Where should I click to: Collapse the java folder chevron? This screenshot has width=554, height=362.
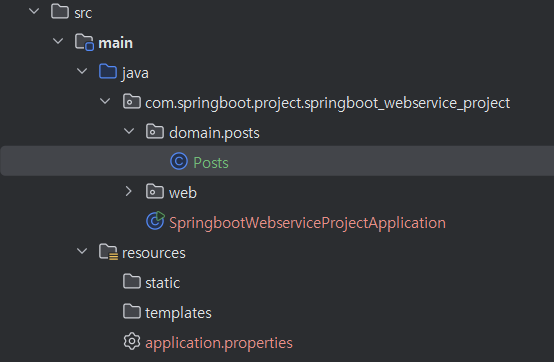(82, 71)
